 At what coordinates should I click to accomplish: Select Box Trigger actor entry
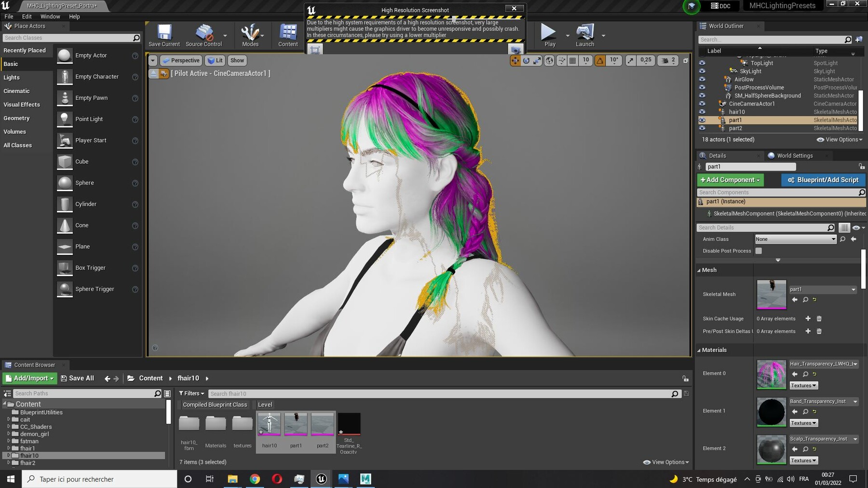[98, 268]
